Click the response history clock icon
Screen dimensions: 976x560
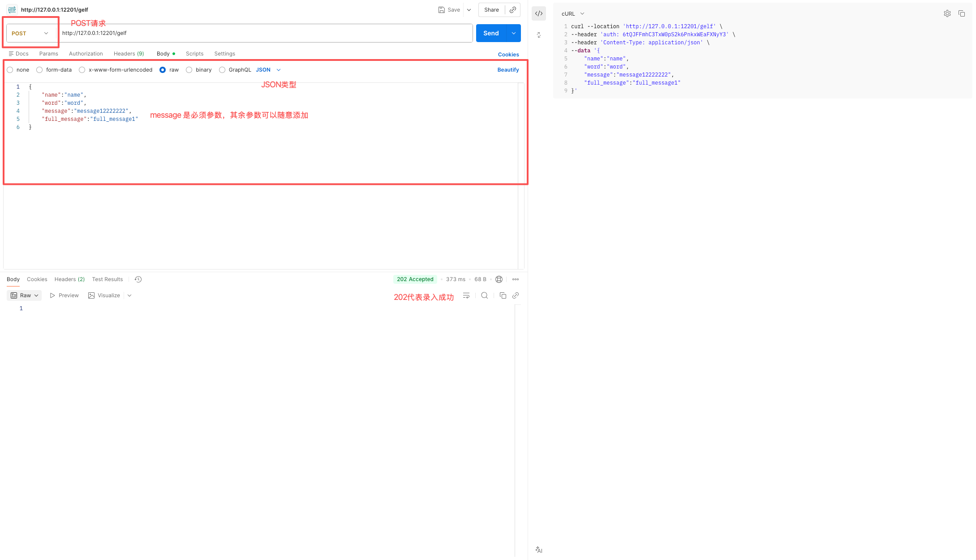[138, 279]
